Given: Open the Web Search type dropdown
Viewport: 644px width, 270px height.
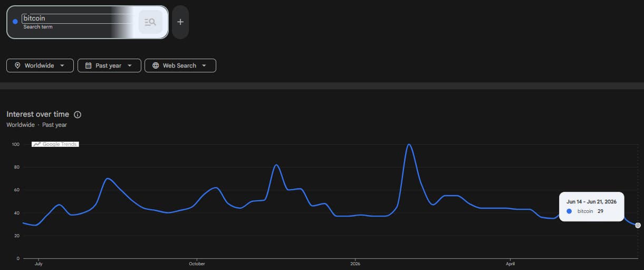Looking at the screenshot, I should (x=180, y=66).
